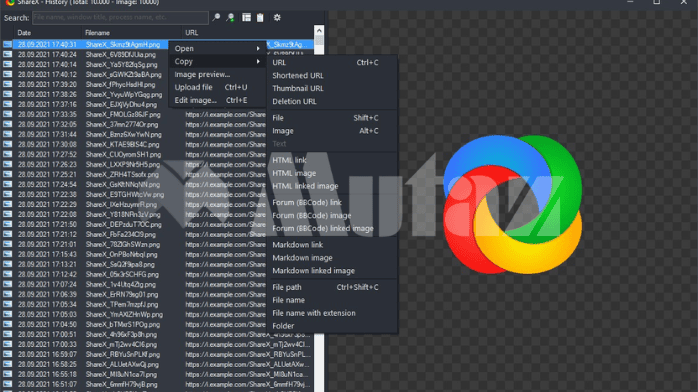Copy as Forum (BBCode) link
This screenshot has height=392, width=698.
(332, 202)
